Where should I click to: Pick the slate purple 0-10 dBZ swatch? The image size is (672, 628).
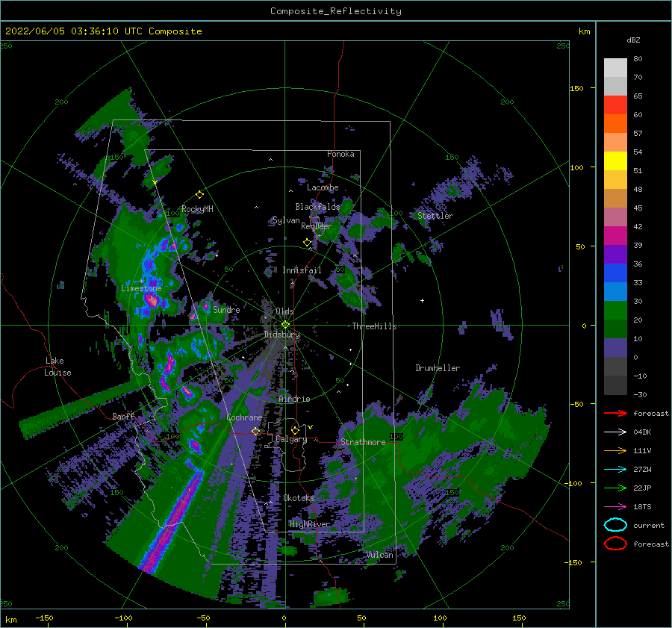click(615, 348)
